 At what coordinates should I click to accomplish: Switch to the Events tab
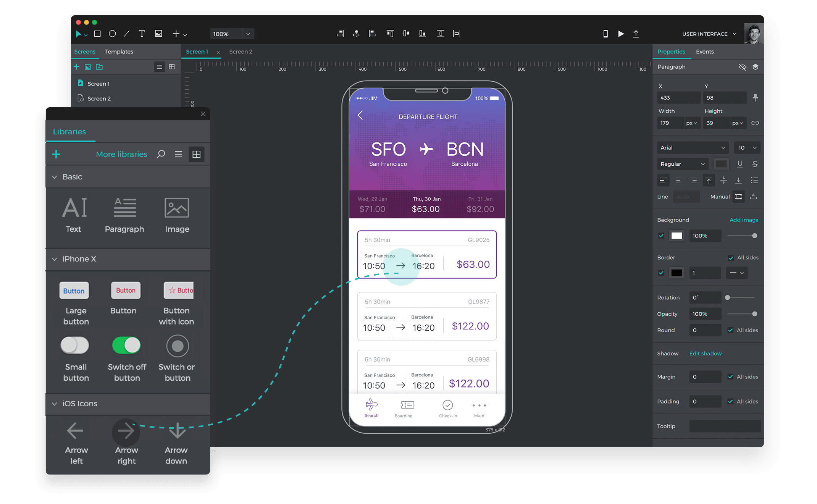(704, 51)
